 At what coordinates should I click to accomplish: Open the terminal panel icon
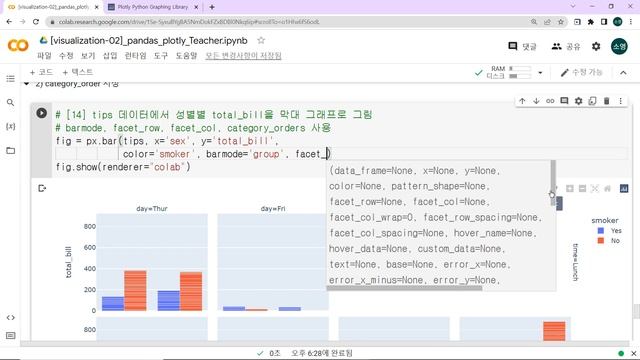pyautogui.click(x=11, y=336)
